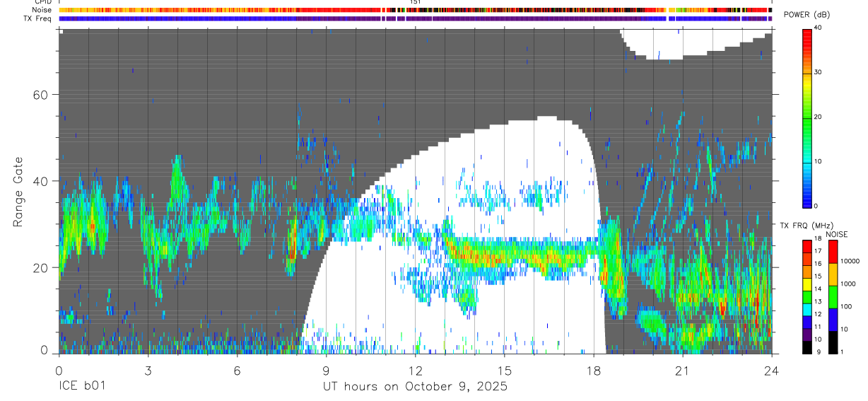Click the 30 tick on power color bar
The image size is (868, 401).
[x=818, y=72]
